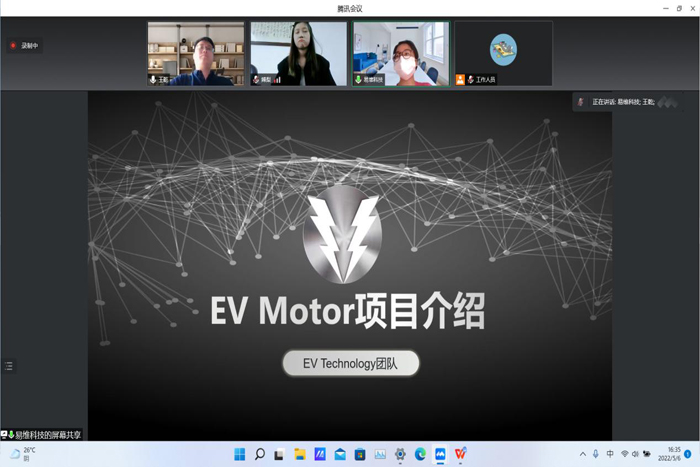Open File Explorer from taskbar

click(300, 454)
